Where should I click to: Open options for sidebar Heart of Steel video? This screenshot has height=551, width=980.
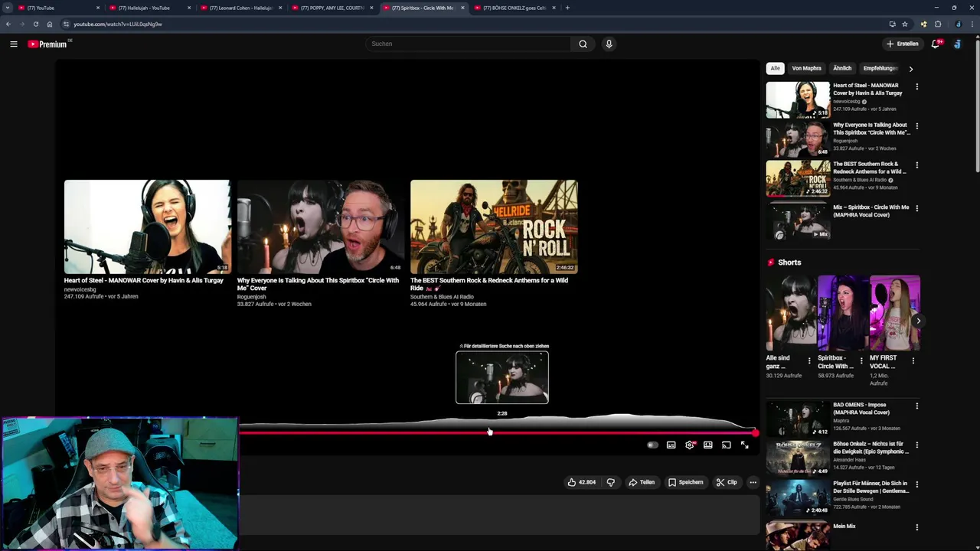click(916, 86)
